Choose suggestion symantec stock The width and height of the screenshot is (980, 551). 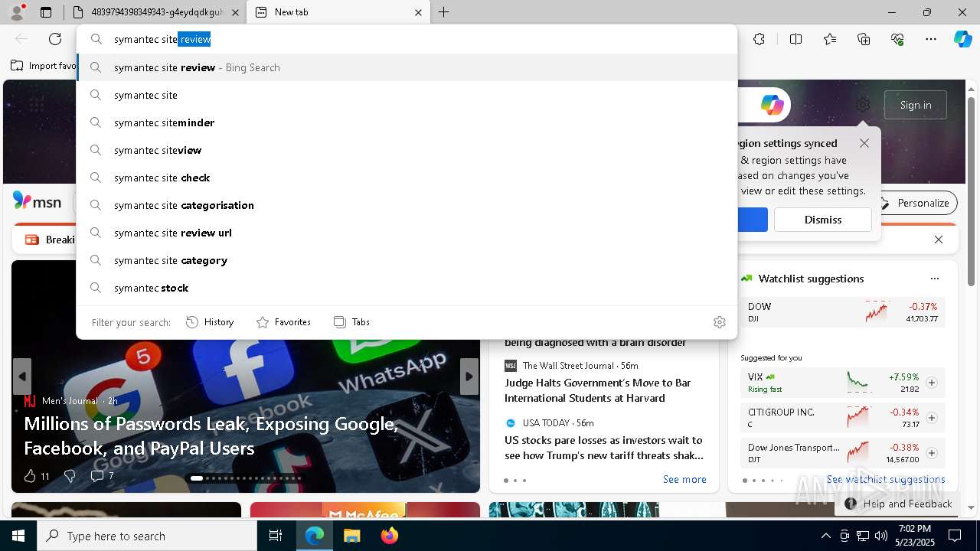click(407, 288)
